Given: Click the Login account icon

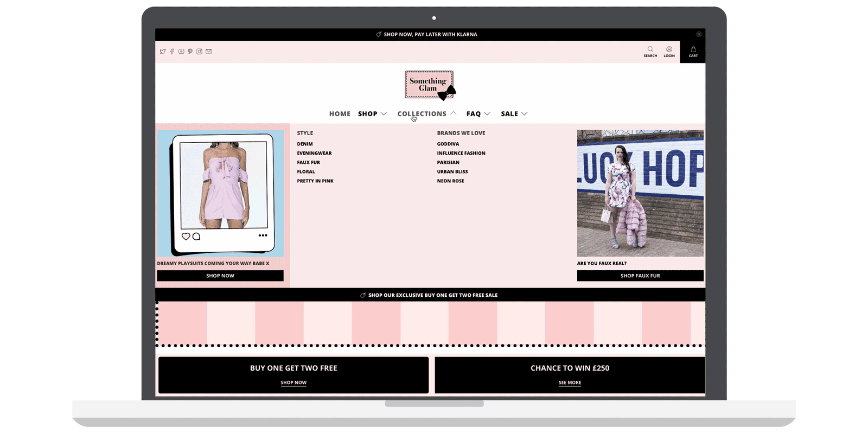Looking at the screenshot, I should point(669,50).
